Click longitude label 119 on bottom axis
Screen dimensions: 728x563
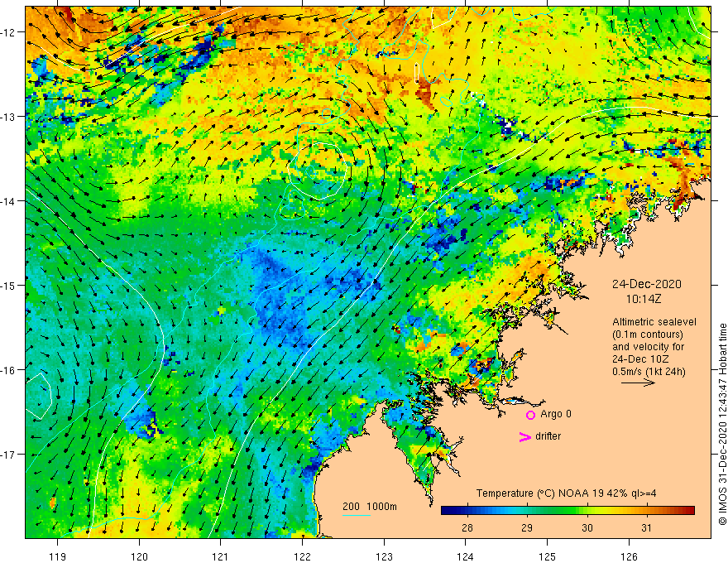58,556
